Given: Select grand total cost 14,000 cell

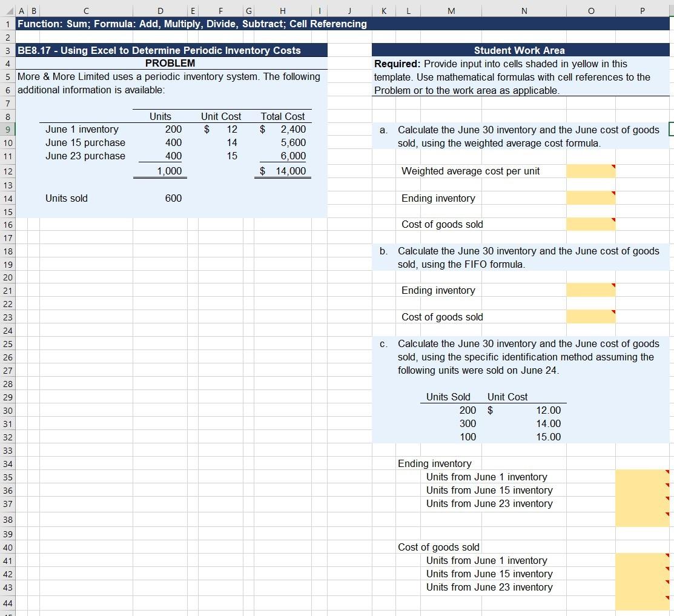Looking at the screenshot, I should pos(282,171).
